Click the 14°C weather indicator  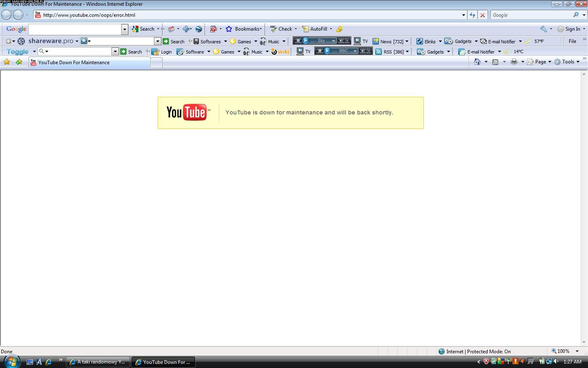tap(514, 52)
